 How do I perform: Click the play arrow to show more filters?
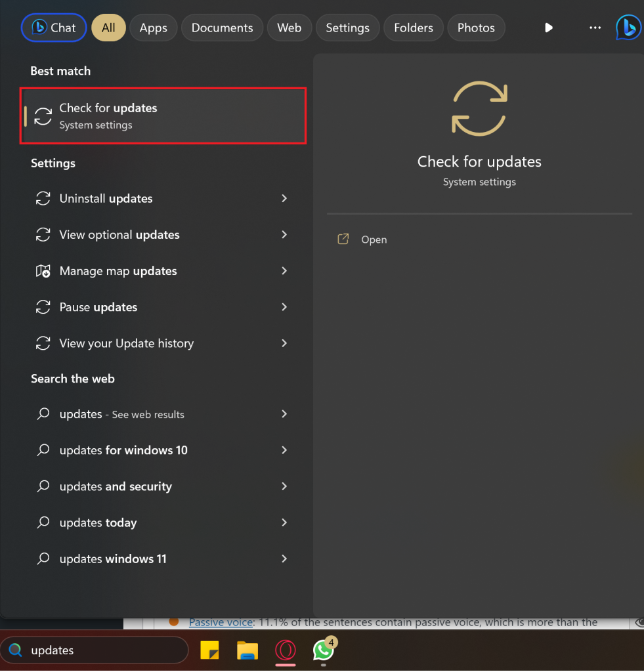[x=549, y=28]
